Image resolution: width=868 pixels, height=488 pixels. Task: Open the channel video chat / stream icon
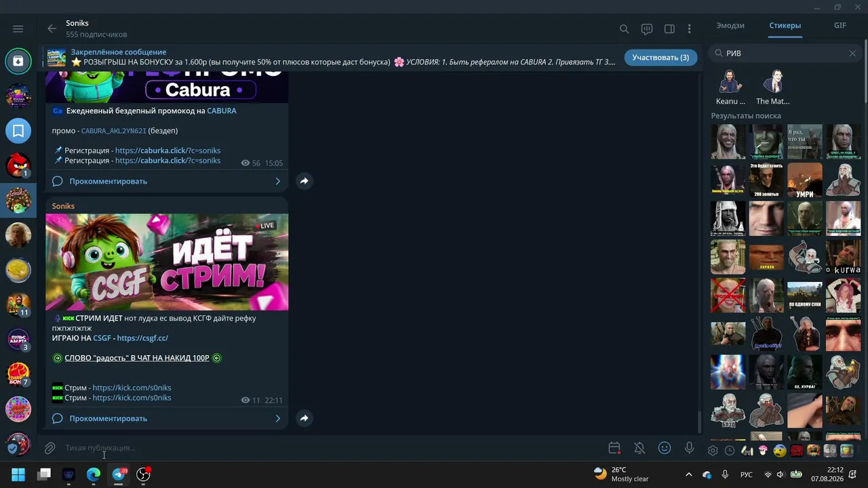tap(647, 29)
